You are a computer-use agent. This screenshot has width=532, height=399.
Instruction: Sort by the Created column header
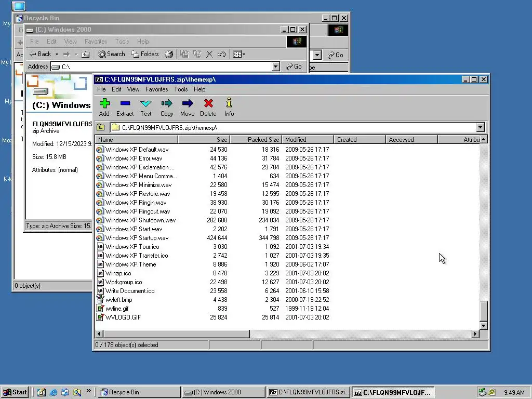360,139
